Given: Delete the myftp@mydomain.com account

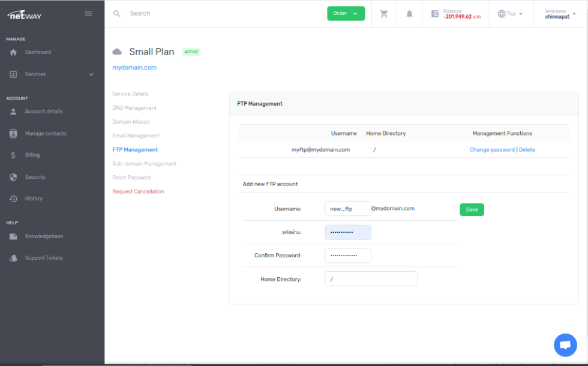Looking at the screenshot, I should (x=527, y=149).
